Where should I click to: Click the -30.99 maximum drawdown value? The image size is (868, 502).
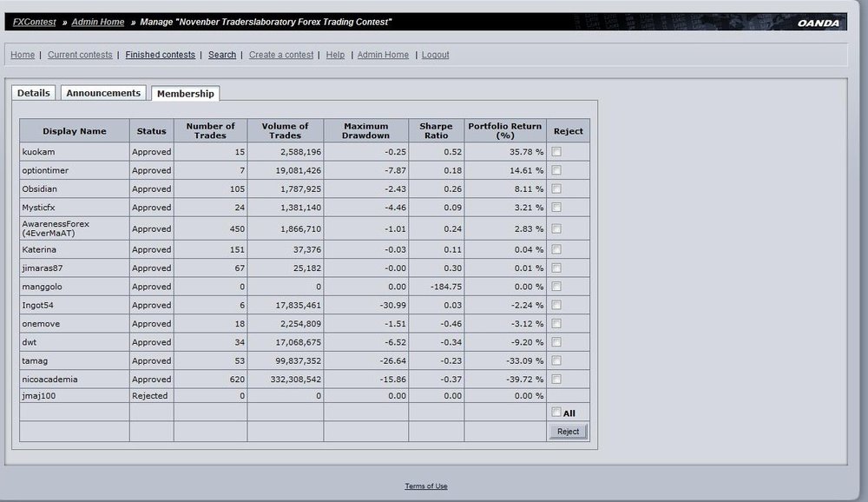[393, 306]
